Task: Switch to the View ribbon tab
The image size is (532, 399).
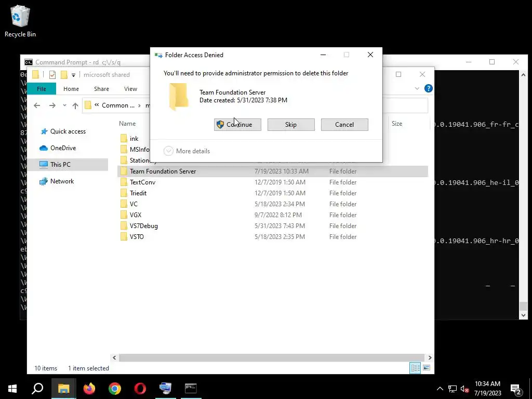Action: [130, 89]
